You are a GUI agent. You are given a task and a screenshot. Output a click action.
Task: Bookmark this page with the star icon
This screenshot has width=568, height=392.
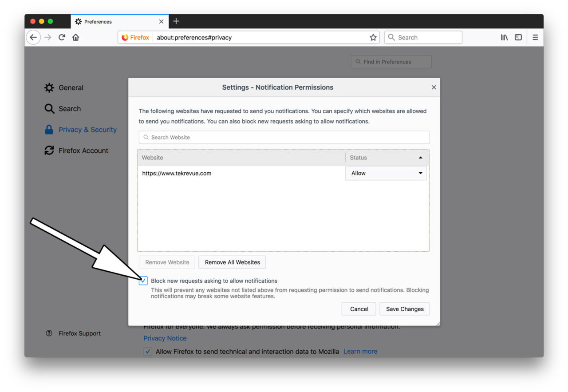point(373,37)
